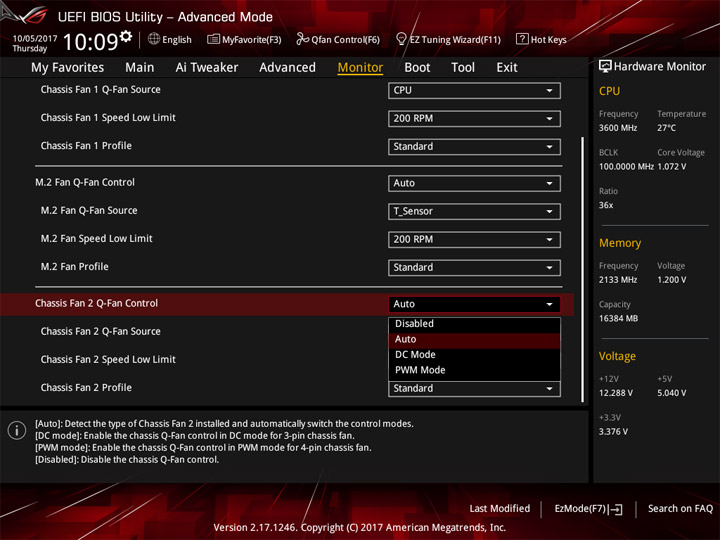
Task: Click the globe language icon
Action: pos(154,39)
